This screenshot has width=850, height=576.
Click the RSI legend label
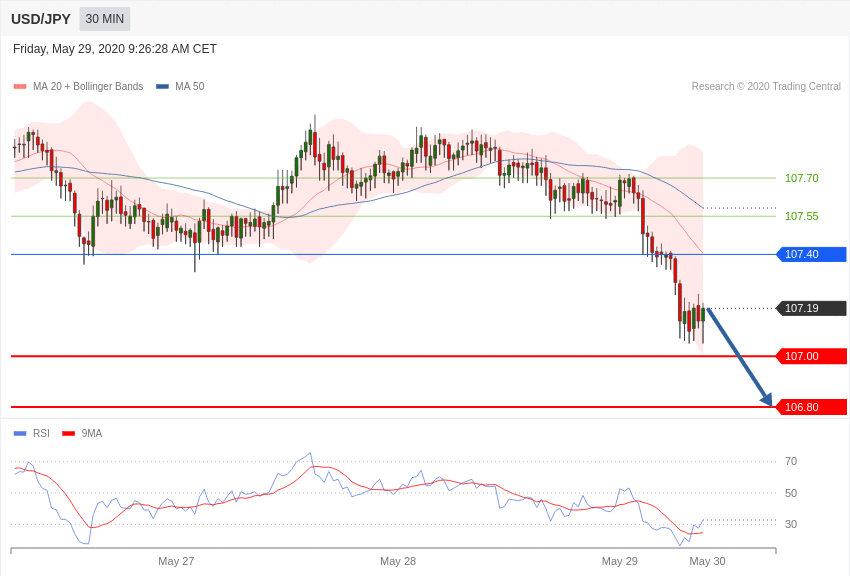coord(41,433)
